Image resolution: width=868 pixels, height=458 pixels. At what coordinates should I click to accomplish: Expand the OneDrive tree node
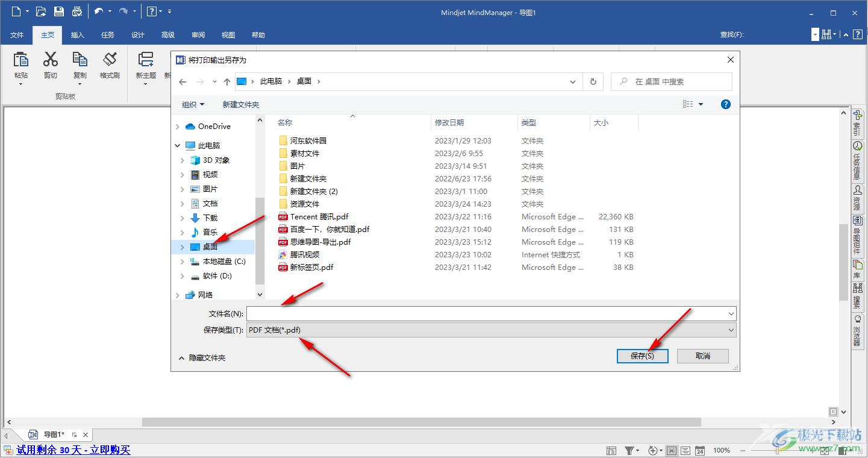click(x=178, y=127)
